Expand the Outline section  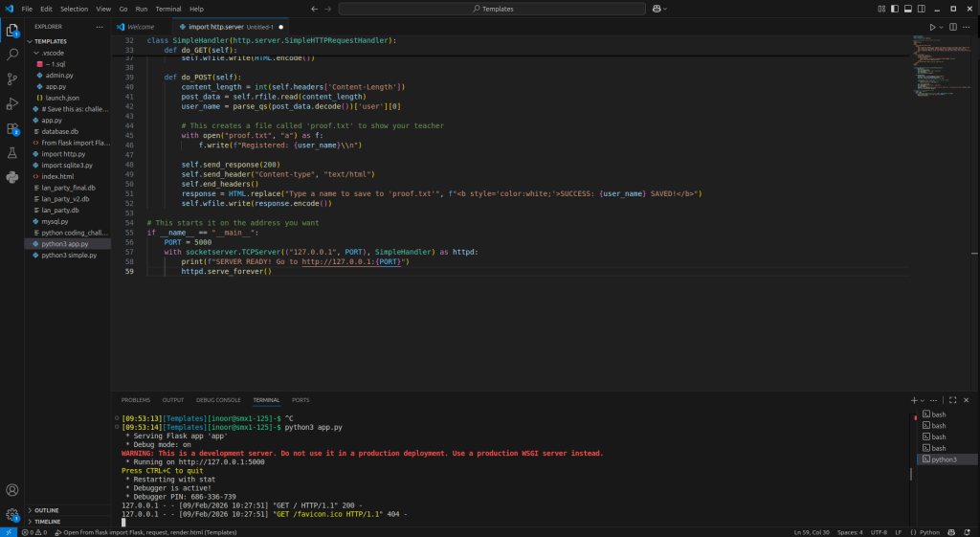[46, 510]
